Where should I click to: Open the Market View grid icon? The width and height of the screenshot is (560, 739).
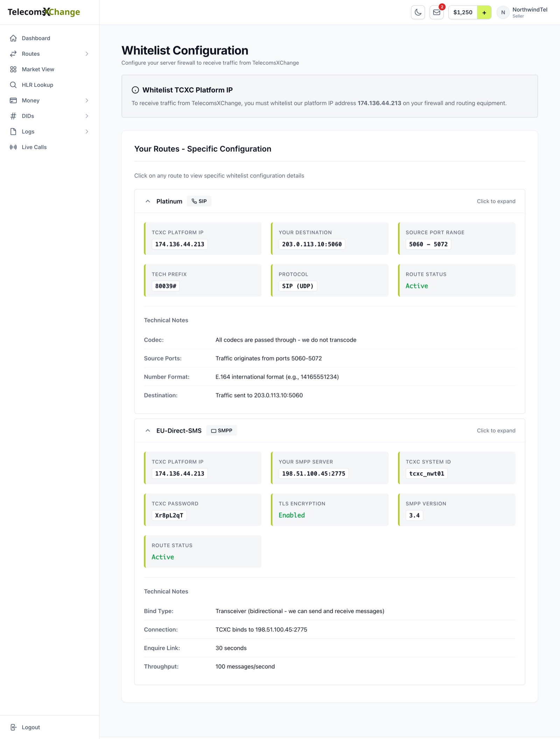tap(13, 69)
